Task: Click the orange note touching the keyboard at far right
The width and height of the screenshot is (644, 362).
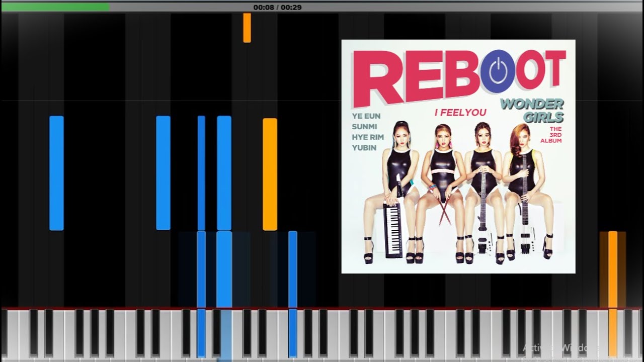Action: 612,269
